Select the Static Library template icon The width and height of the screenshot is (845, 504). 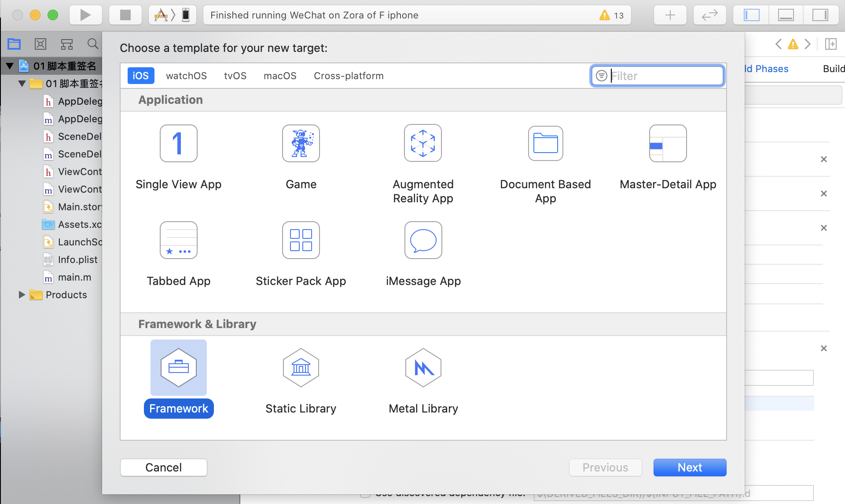click(301, 368)
